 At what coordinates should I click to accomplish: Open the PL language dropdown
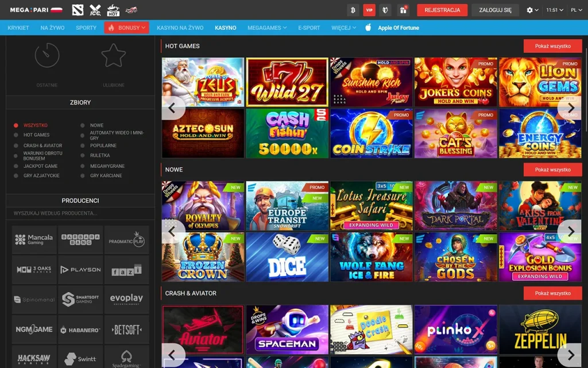577,10
